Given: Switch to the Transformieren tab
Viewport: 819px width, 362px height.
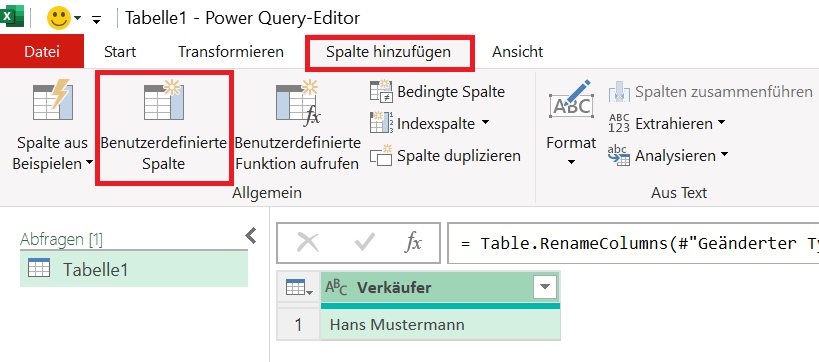Looking at the screenshot, I should pos(231,52).
